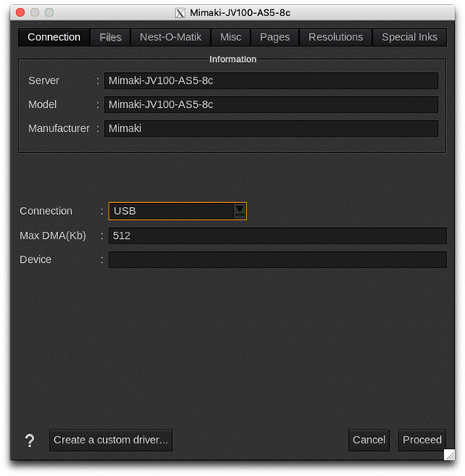Viewport: 465px width, 476px height.
Task: Click the Proceed button
Action: 422,440
